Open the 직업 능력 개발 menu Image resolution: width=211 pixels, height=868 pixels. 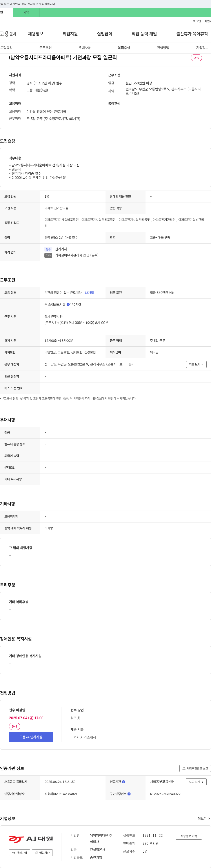[144, 34]
